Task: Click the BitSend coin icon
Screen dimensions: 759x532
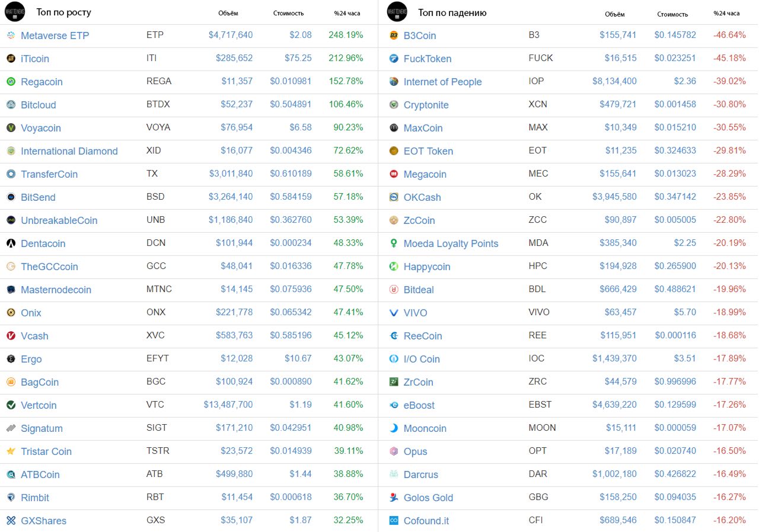Action: (x=11, y=197)
